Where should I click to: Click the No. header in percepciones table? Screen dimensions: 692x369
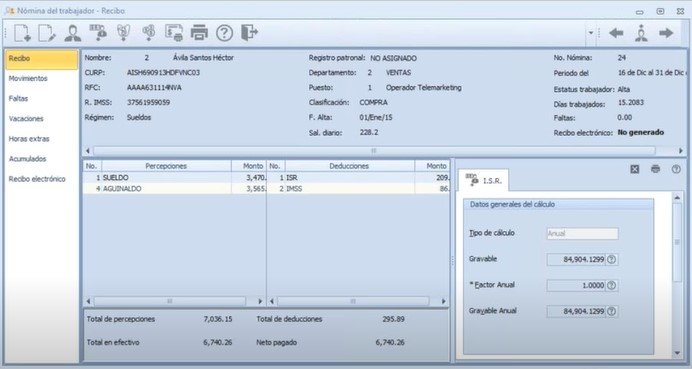pos(92,166)
